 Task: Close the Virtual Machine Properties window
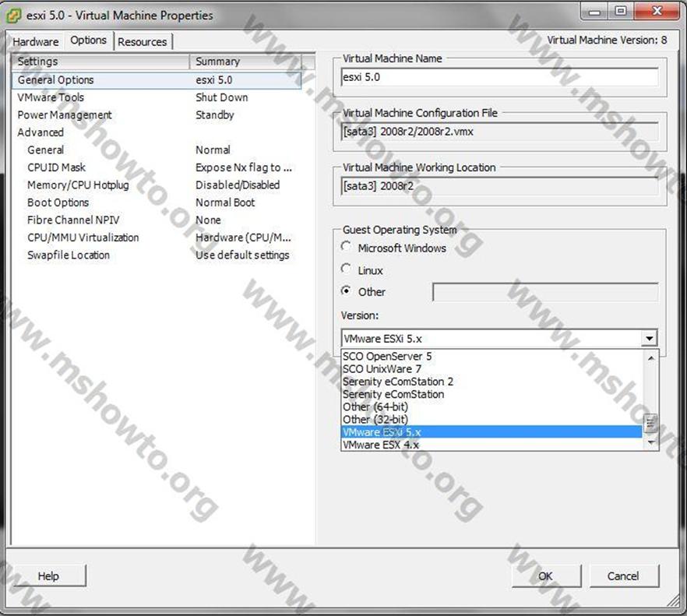[x=657, y=11]
